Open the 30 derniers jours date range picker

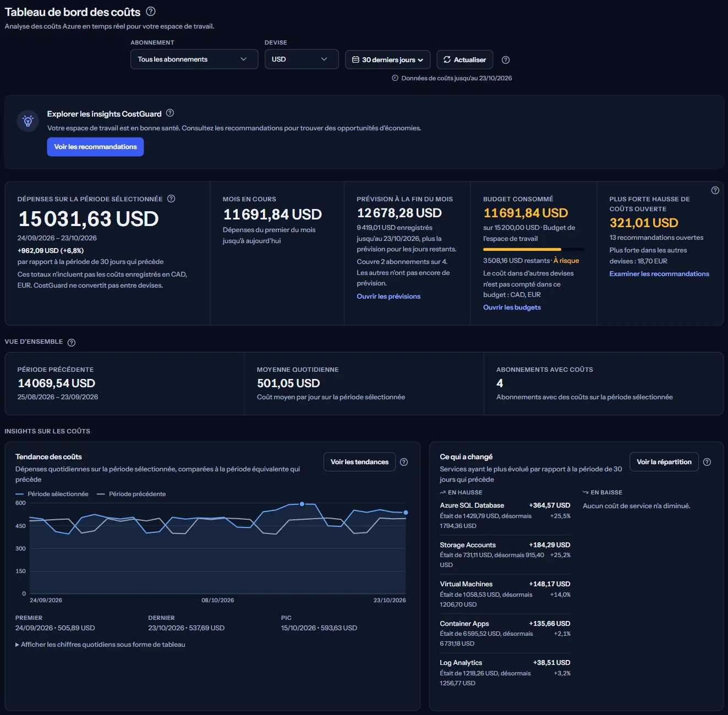click(388, 60)
